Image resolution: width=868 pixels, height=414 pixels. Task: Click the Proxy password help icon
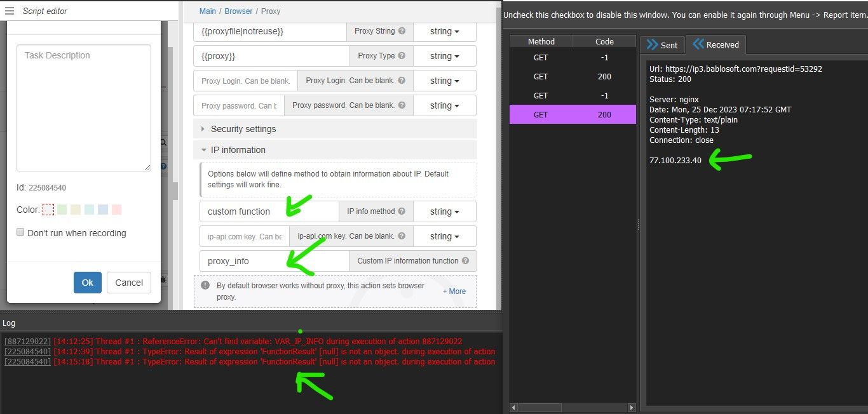402,105
